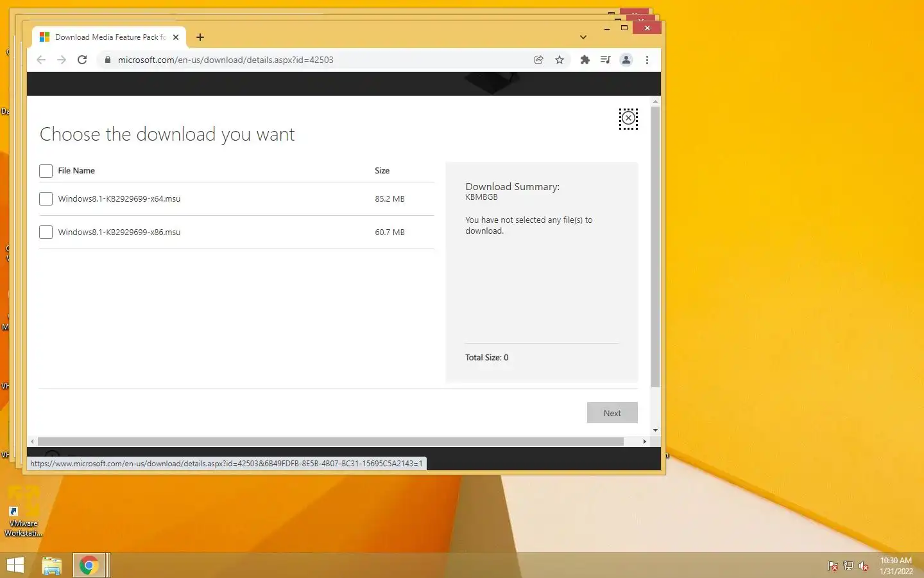Click the page vertical scrollbar thumb
The image size is (924, 578).
(x=655, y=247)
